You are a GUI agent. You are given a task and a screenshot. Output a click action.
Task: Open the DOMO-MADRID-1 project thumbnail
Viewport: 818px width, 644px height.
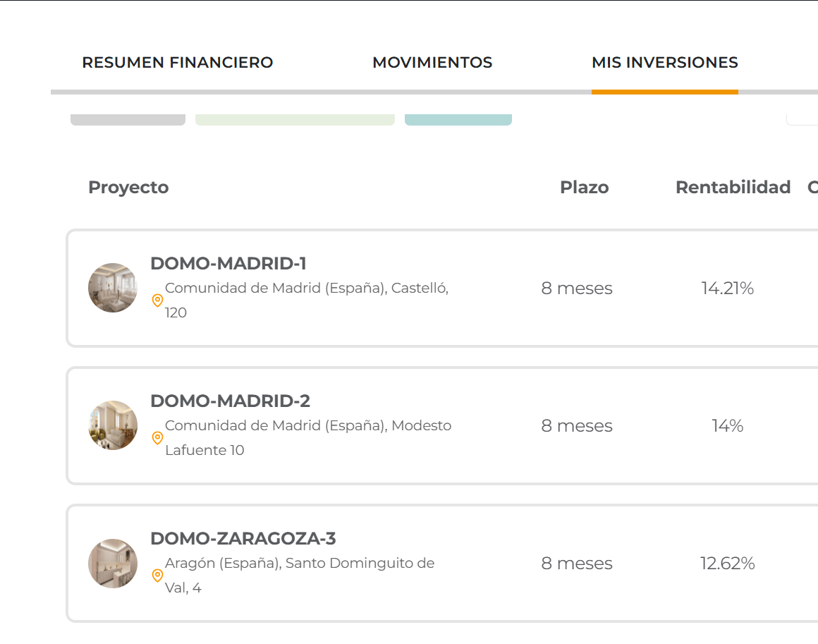113,288
